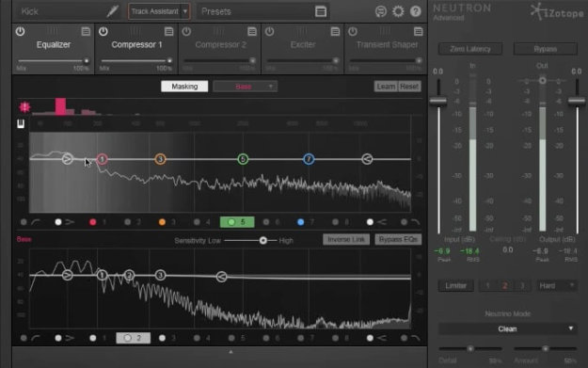Screen dimensions: 588x368
Task: Toggle upper EQ band 1 red enable dot
Action: (92, 222)
